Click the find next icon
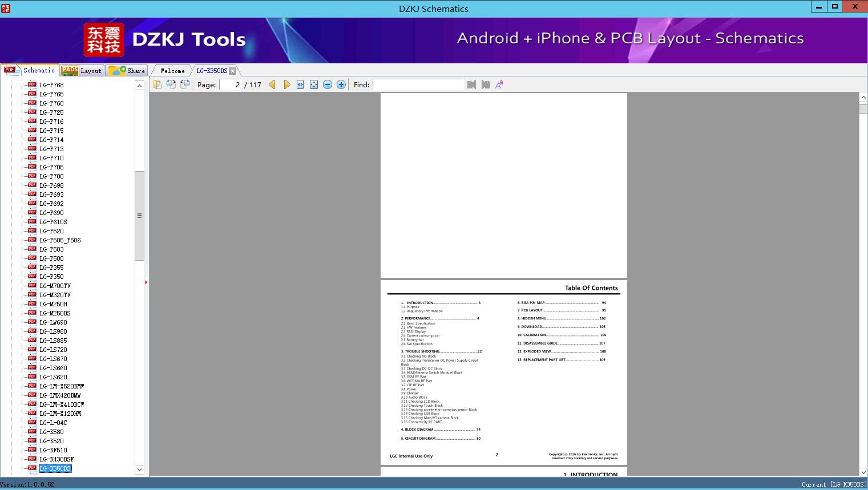 click(x=486, y=84)
